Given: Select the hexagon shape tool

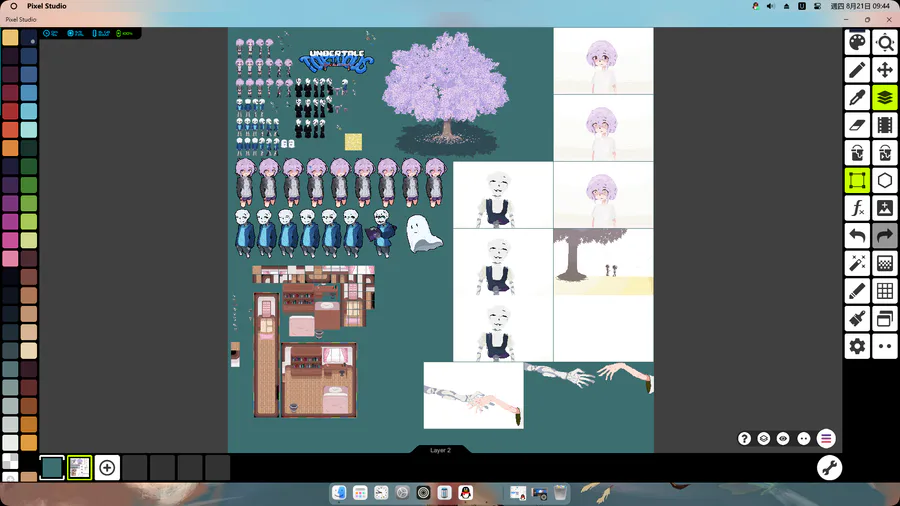Looking at the screenshot, I should point(885,181).
